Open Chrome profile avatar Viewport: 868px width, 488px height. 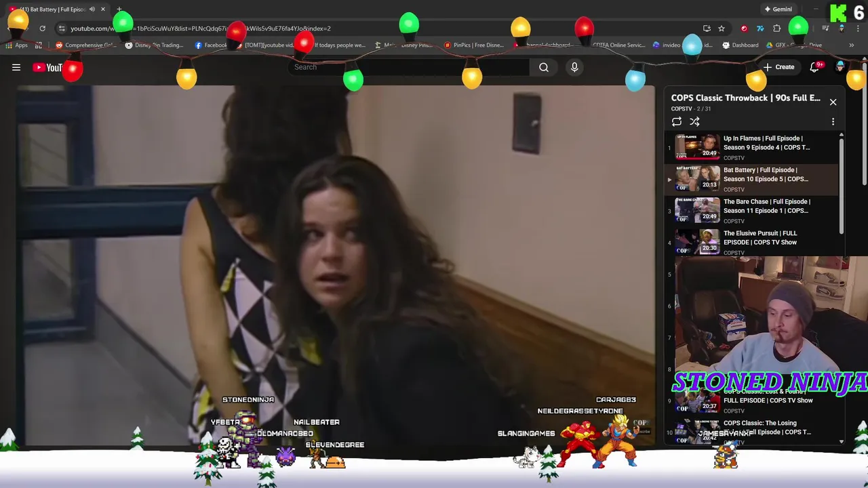(842, 28)
